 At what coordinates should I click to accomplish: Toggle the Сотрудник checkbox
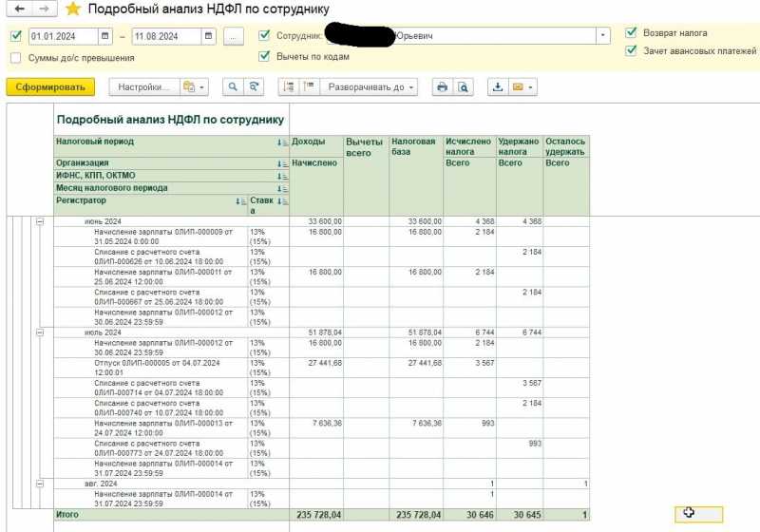click(x=264, y=35)
